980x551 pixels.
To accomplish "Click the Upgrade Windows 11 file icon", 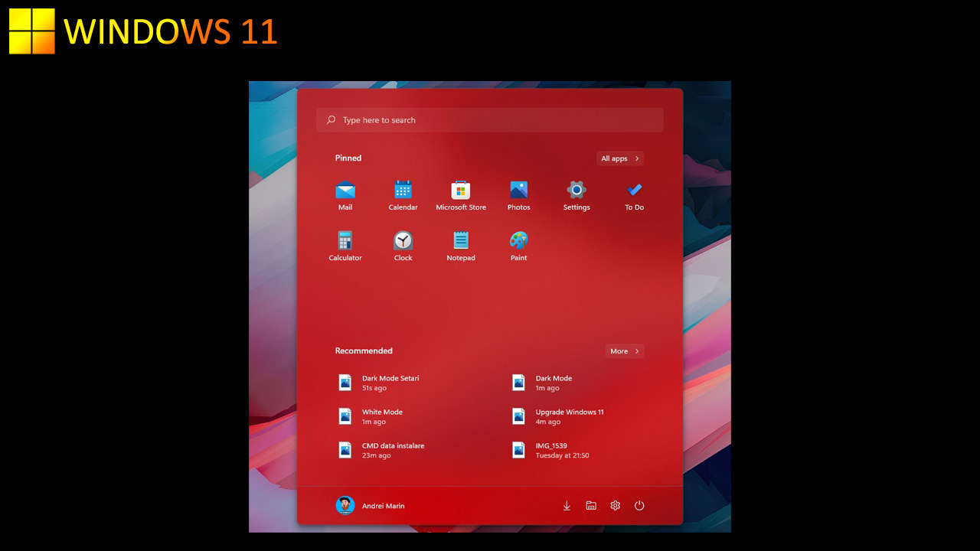I will (x=518, y=416).
